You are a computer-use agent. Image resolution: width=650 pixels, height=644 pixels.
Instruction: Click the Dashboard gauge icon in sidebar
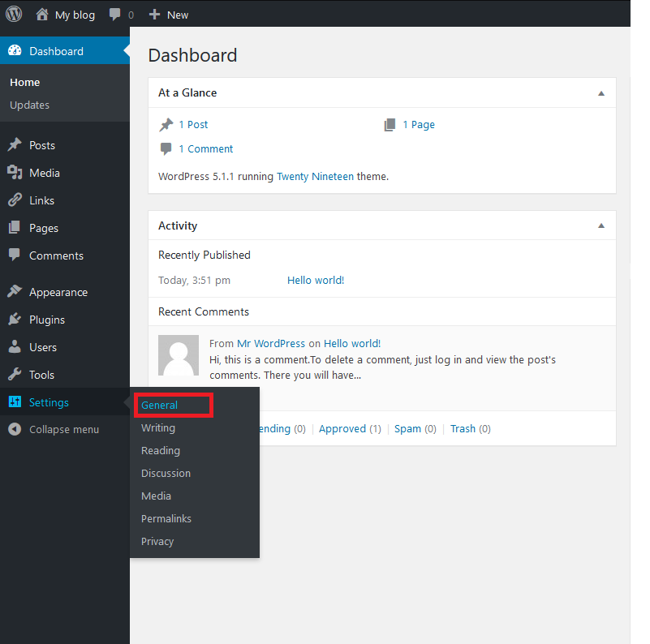[x=15, y=50]
